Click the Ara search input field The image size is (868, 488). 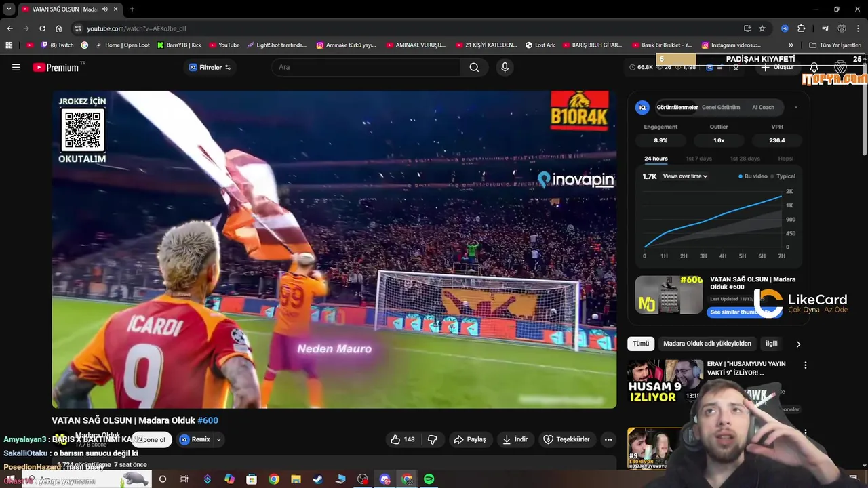366,67
